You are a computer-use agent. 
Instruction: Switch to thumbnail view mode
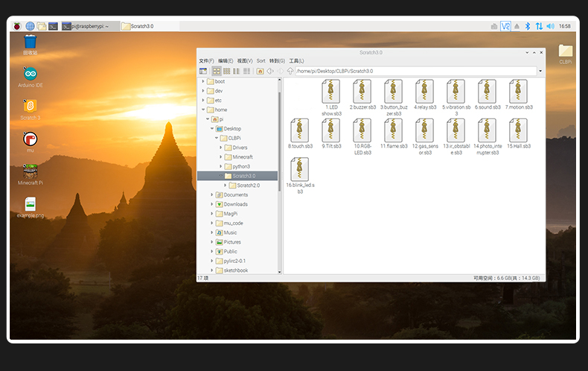tap(226, 72)
